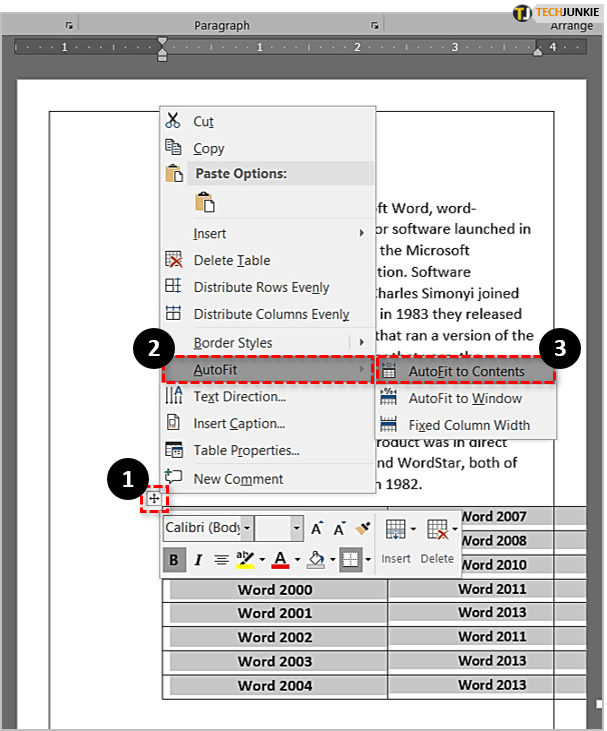Viewport: 607px width, 731px height.
Task: Open Table Properties from context menu
Action: coord(246,450)
